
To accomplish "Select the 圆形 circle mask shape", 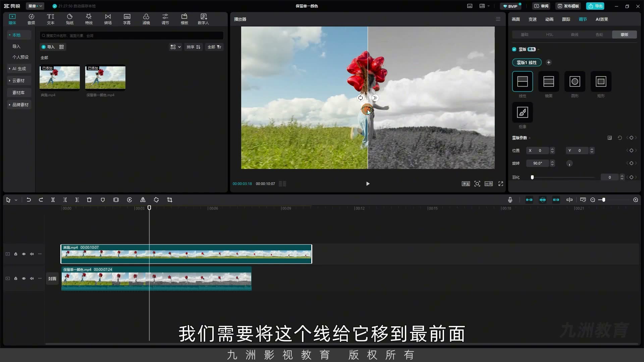I will click(x=575, y=81).
